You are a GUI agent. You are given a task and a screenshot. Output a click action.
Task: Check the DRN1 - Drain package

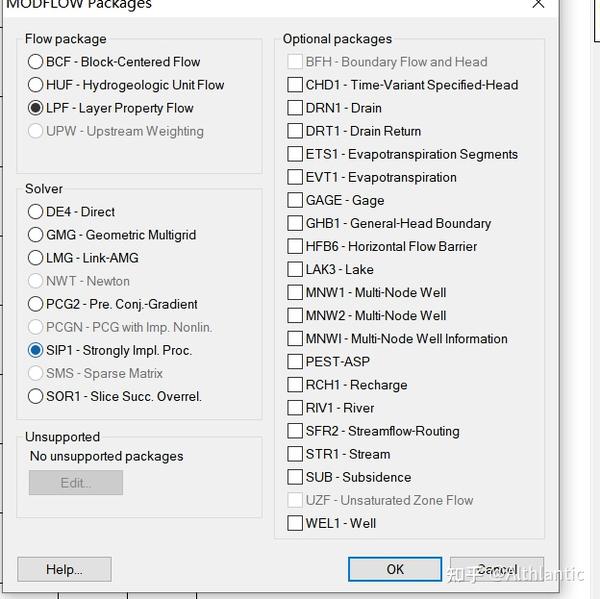tap(295, 108)
